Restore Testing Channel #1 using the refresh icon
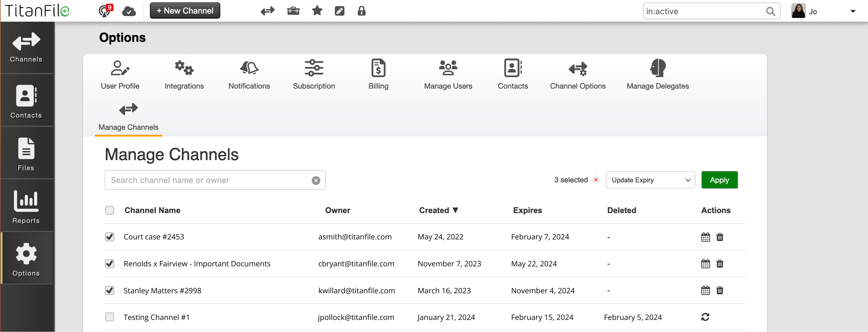 [705, 317]
